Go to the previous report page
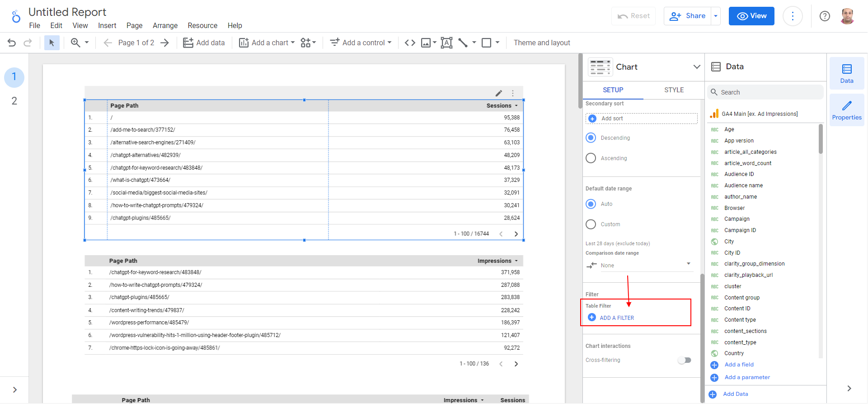The width and height of the screenshot is (868, 404). click(x=108, y=43)
